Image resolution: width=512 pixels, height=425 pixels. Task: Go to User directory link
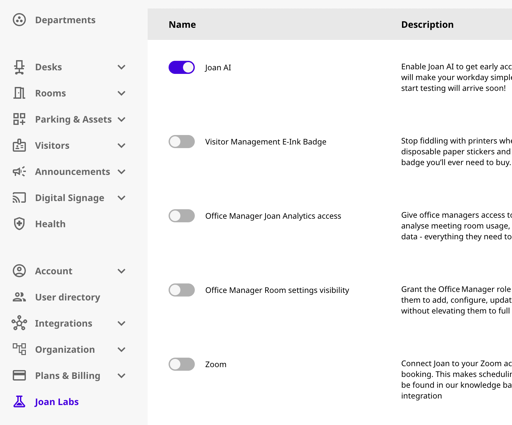(68, 297)
